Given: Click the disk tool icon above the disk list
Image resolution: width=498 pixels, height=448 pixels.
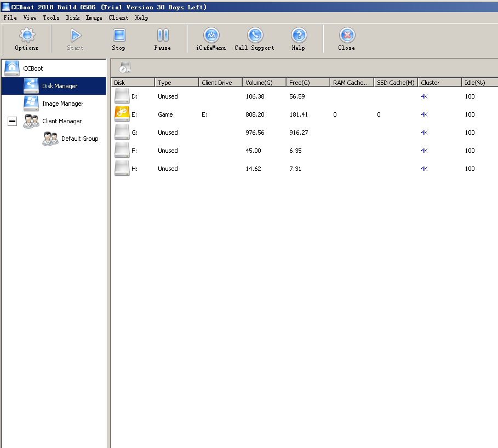Looking at the screenshot, I should click(x=125, y=67).
